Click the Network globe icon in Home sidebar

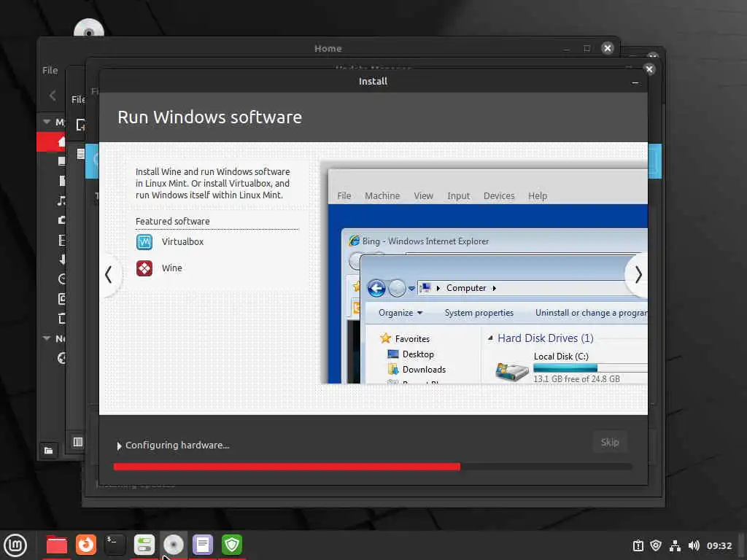61,358
